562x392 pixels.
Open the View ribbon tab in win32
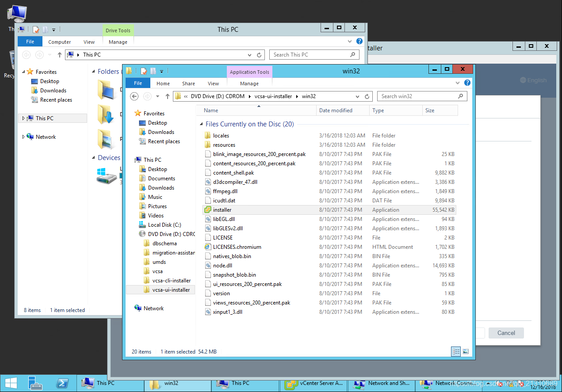(214, 84)
